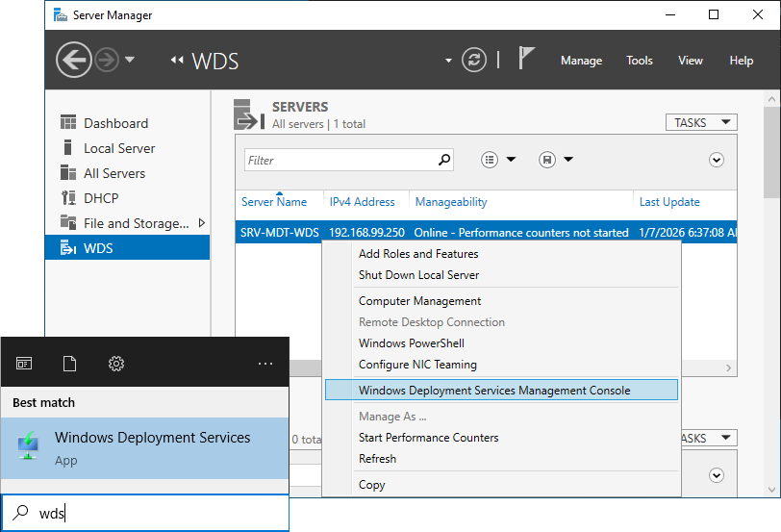Select Dashboard in the sidebar
Viewport: 781px width, 532px height.
tap(128, 123)
